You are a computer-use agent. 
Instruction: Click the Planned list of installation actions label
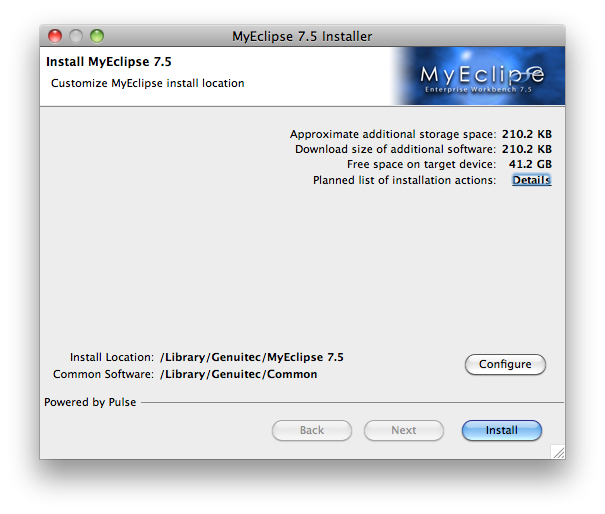(404, 180)
